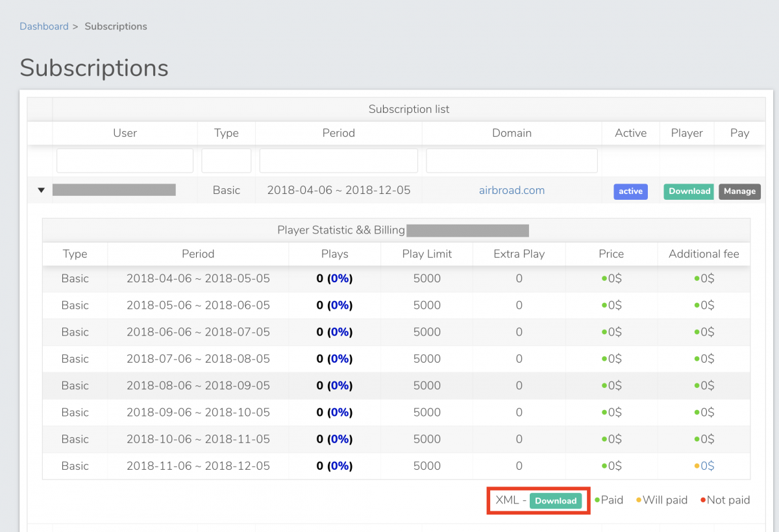
Task: Click the green Paid legend dot
Action: coord(598,500)
